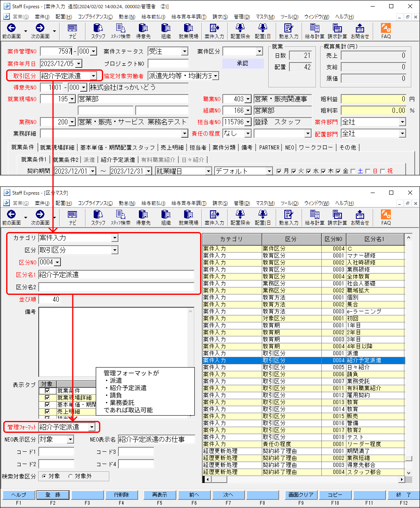Image resolution: width=420 pixels, height=508 pixels.
Task: Click the 画面クリア F9 button
Action: (x=301, y=495)
